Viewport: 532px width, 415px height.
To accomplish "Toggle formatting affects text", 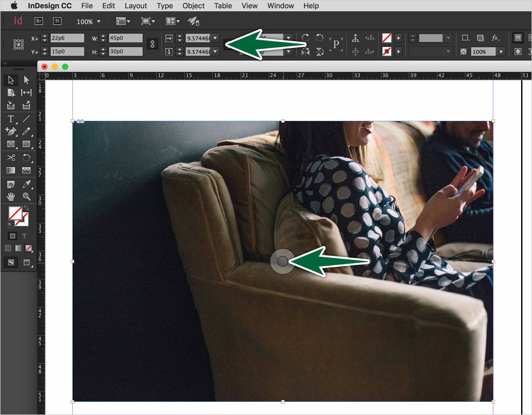I will click(24, 236).
